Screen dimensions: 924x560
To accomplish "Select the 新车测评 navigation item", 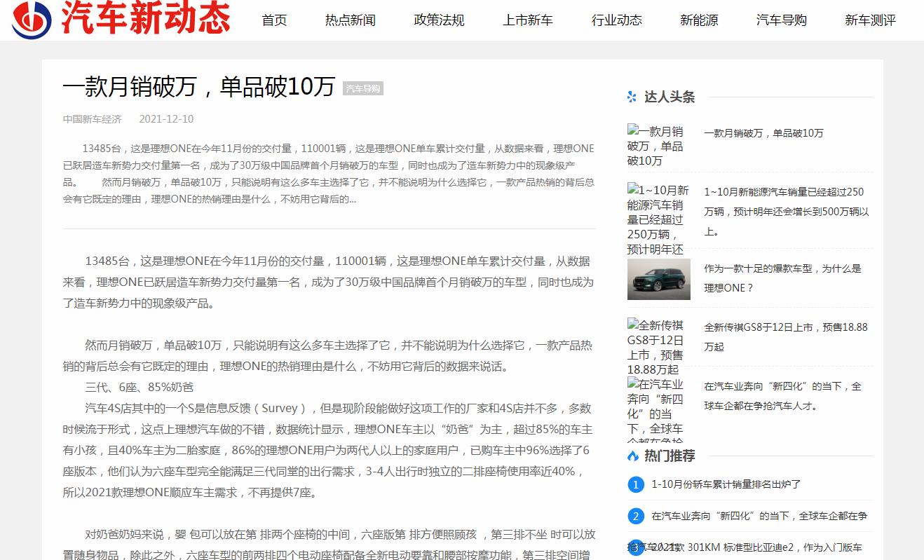I will (871, 20).
